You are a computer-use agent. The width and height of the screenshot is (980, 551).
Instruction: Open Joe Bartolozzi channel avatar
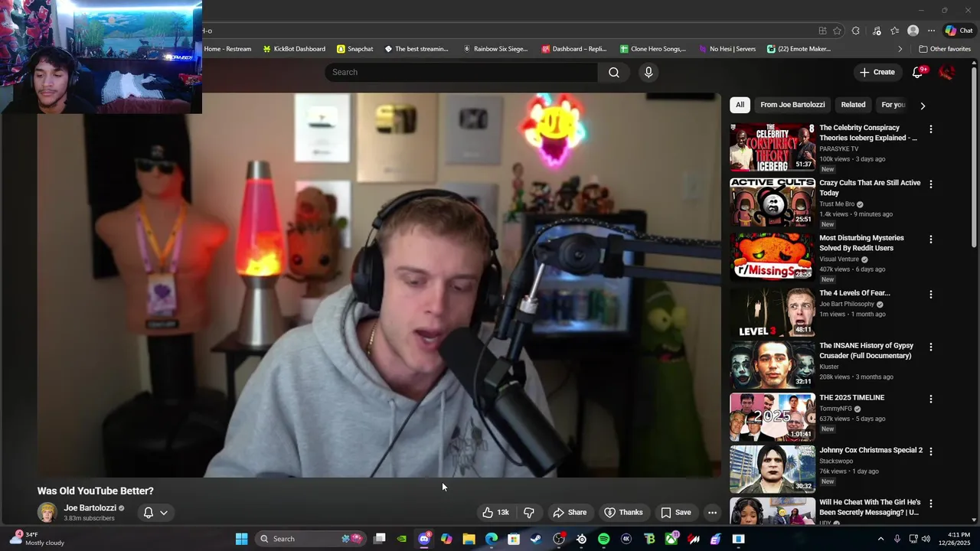coord(47,513)
